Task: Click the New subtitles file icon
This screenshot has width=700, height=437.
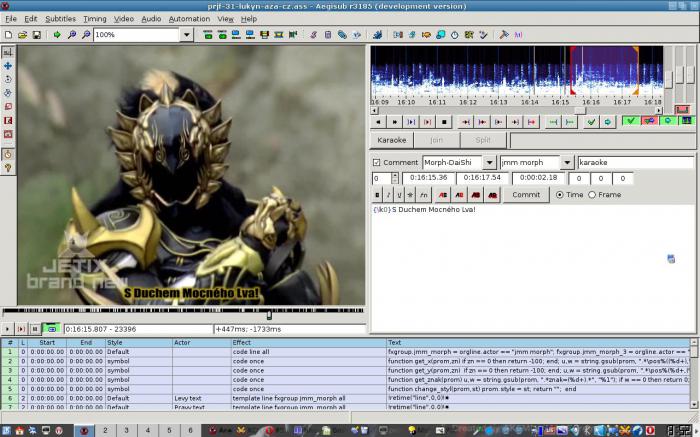Action: pos(8,34)
